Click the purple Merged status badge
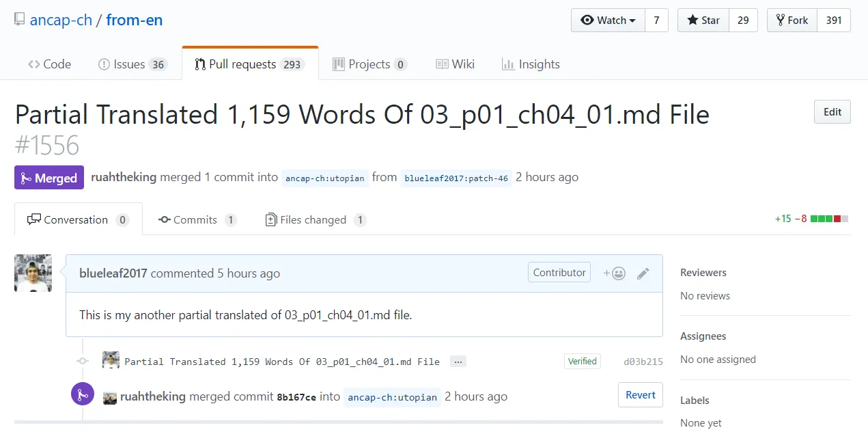868x432 pixels. 49,178
